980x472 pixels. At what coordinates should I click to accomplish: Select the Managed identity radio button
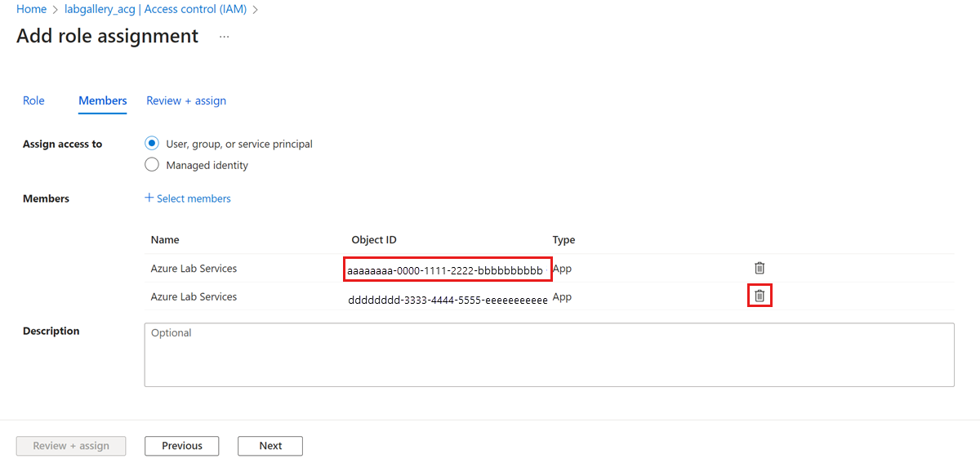[151, 165]
